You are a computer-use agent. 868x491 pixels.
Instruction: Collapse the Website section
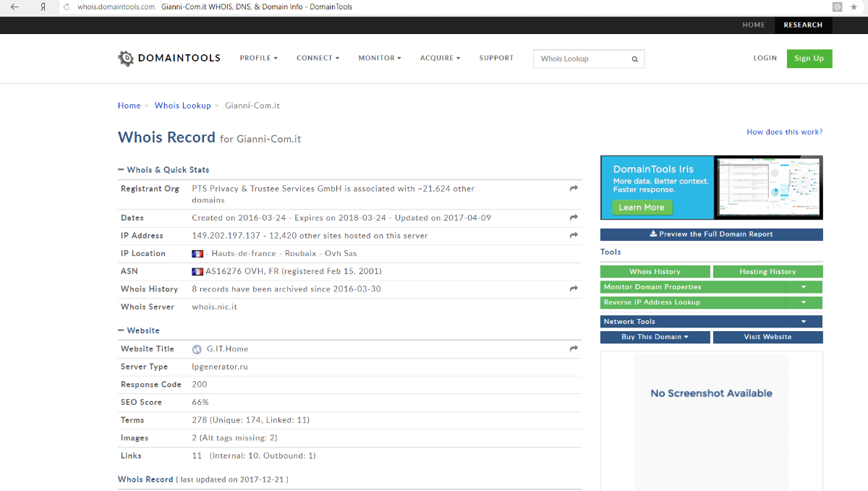(139, 330)
